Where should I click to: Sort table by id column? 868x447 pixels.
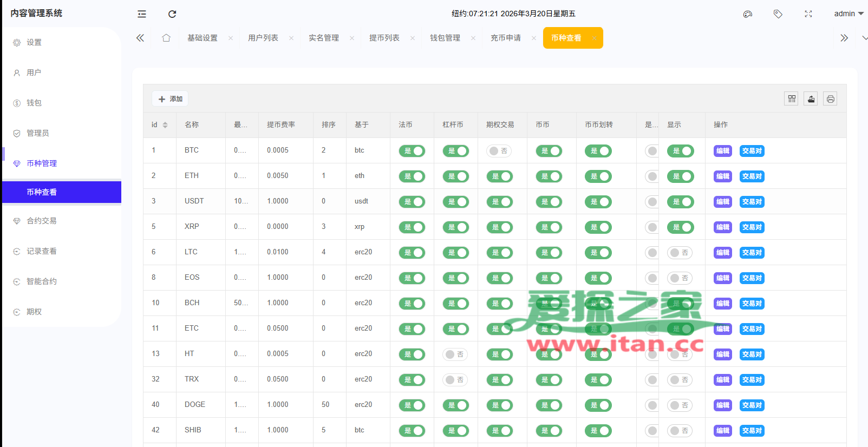coord(165,125)
